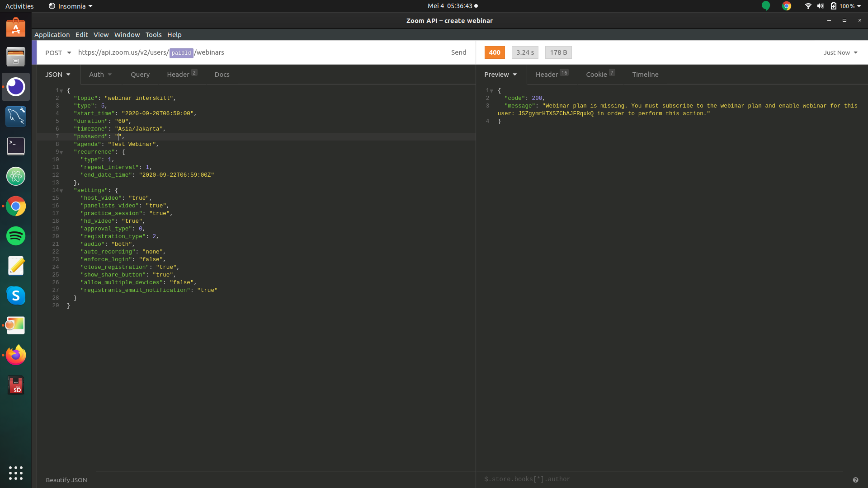Expand the JSON body type dropdown
Image resolution: width=868 pixels, height=488 pixels.
click(x=58, y=75)
